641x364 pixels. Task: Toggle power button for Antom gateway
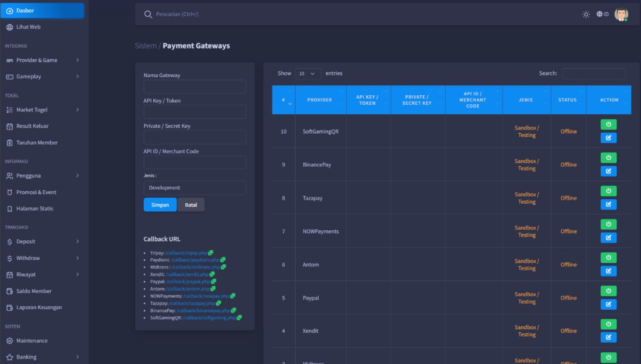[608, 257]
